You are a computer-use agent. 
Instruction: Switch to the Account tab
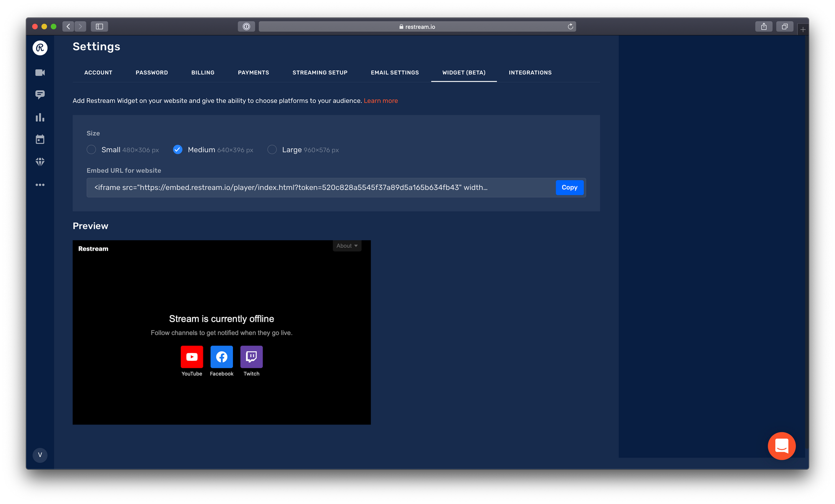pos(98,73)
